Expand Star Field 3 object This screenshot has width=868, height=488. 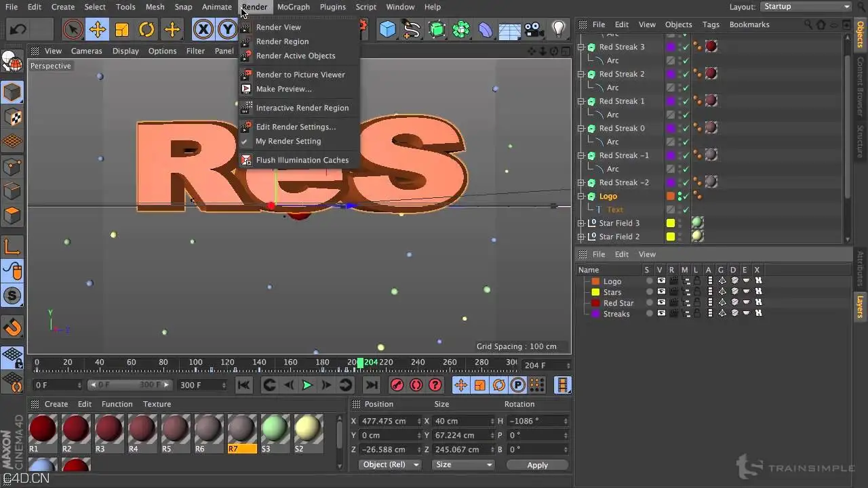point(581,223)
